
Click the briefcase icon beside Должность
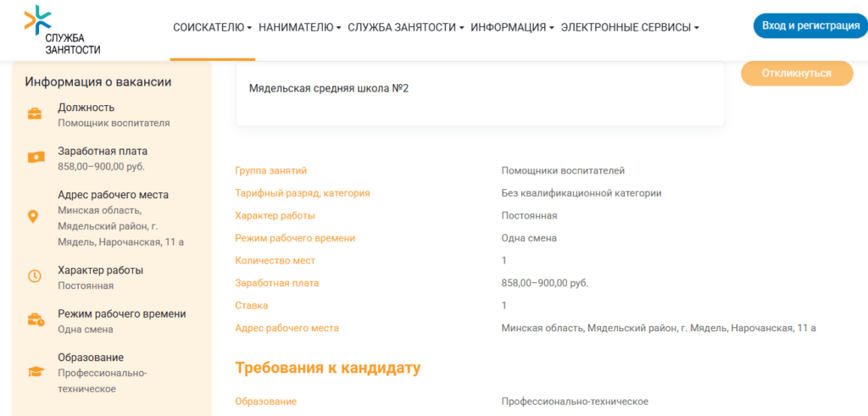35,114
